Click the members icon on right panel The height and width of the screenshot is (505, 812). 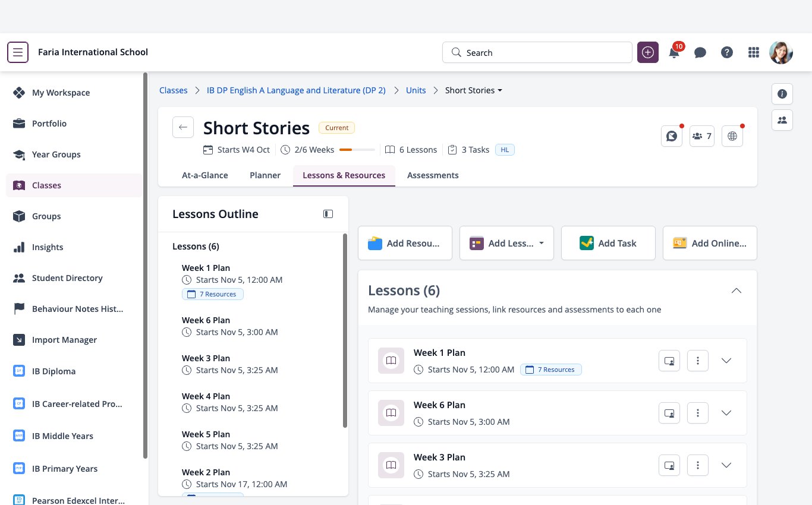click(x=782, y=120)
